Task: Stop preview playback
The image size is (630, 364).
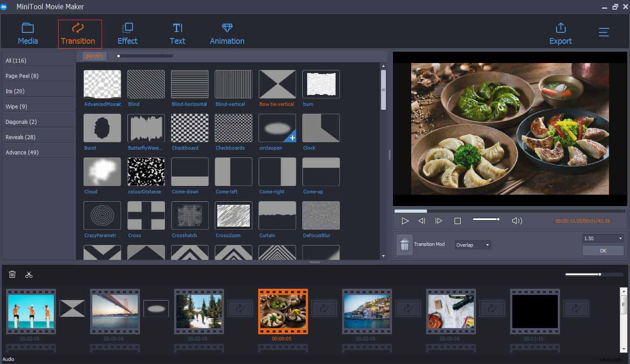Action: tap(458, 221)
